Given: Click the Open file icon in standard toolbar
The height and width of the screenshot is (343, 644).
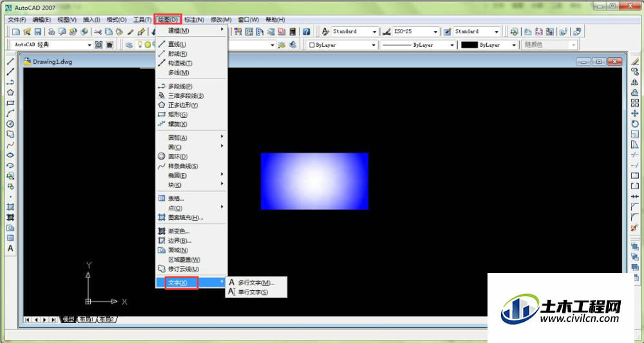Looking at the screenshot, I should tap(26, 32).
